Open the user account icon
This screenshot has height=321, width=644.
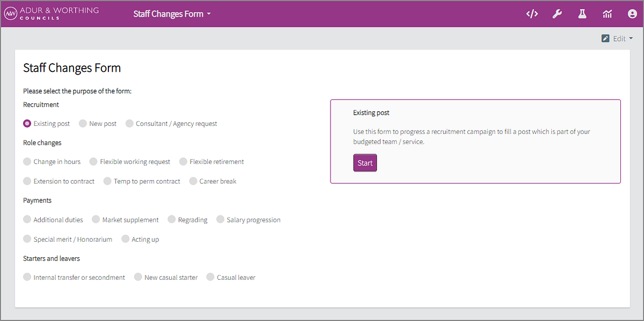[632, 13]
